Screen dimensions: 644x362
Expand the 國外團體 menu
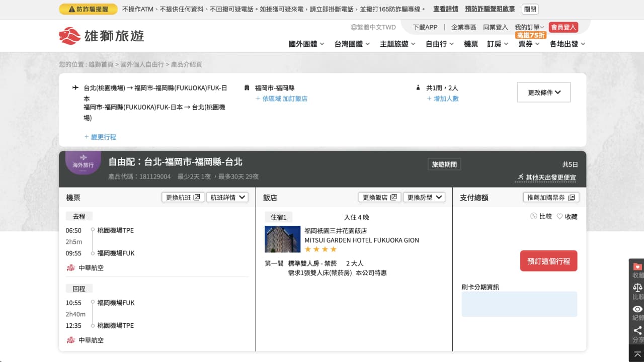tap(306, 44)
